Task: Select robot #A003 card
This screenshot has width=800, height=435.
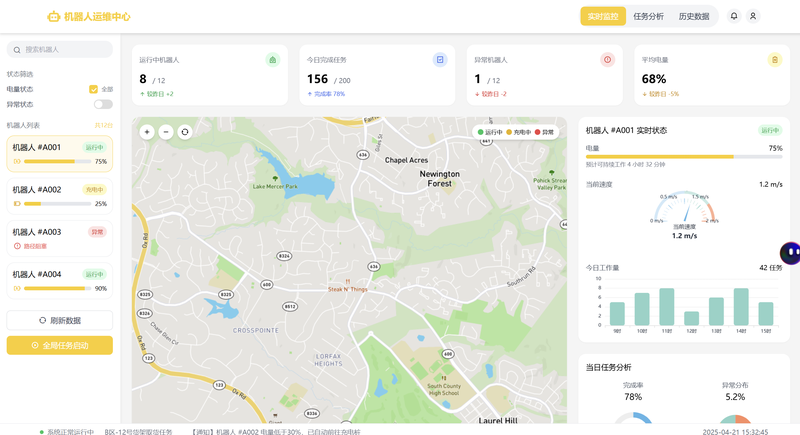Action: coord(60,239)
